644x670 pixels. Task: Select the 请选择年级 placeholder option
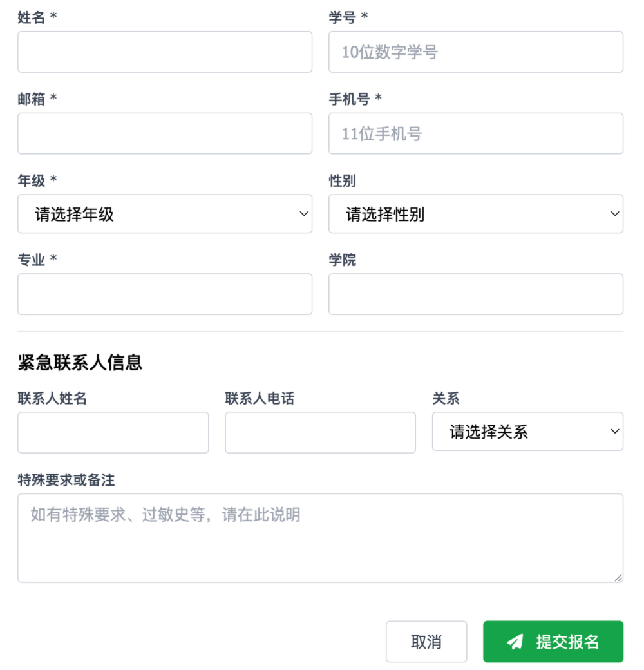tap(164, 214)
